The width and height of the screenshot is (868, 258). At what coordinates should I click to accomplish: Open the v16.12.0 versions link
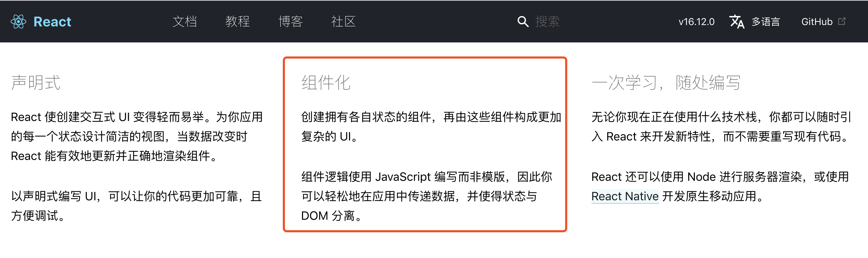click(x=696, y=22)
